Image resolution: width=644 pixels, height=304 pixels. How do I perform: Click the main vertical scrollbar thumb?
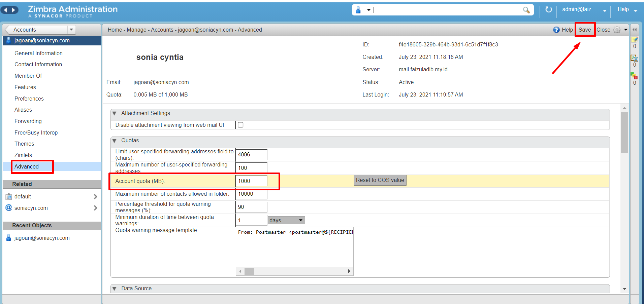click(624, 132)
